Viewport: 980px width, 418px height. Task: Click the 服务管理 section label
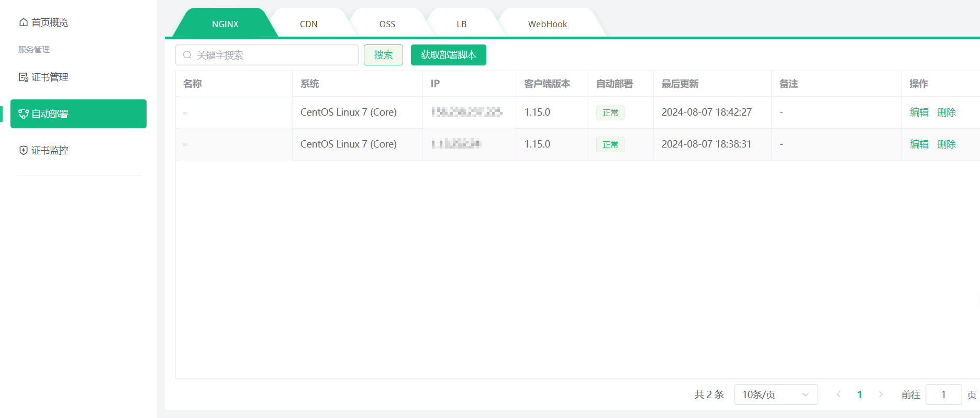34,49
